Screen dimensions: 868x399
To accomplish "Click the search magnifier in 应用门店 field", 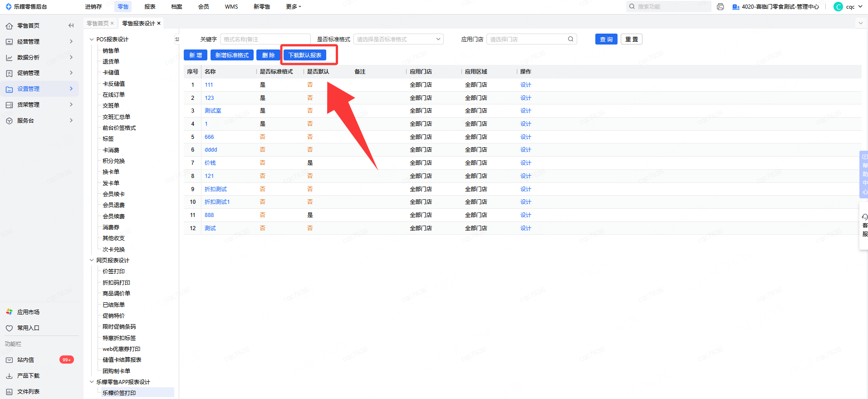I will tap(571, 39).
